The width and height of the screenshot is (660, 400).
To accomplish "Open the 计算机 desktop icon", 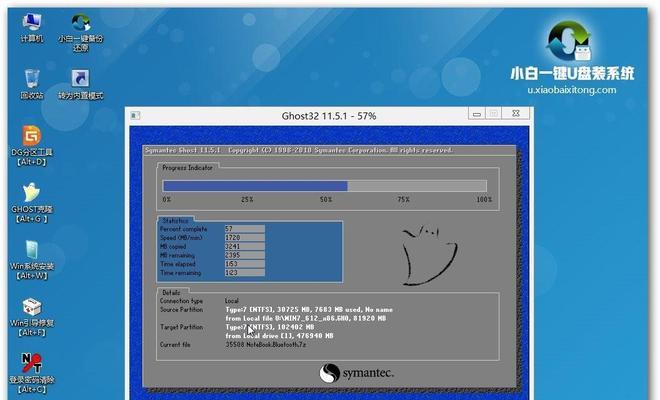I will [31, 22].
